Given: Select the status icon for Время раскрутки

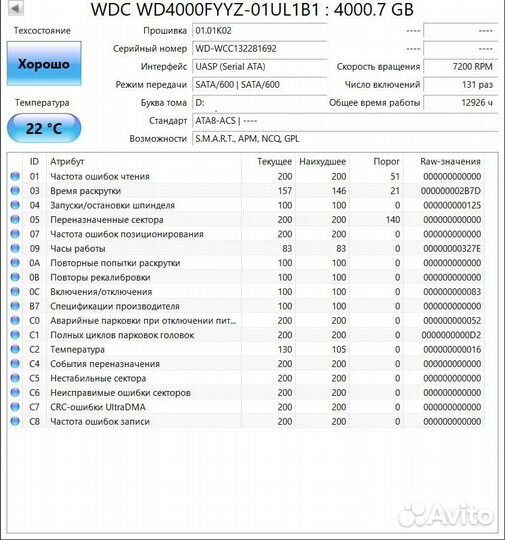Looking at the screenshot, I should [x=15, y=190].
